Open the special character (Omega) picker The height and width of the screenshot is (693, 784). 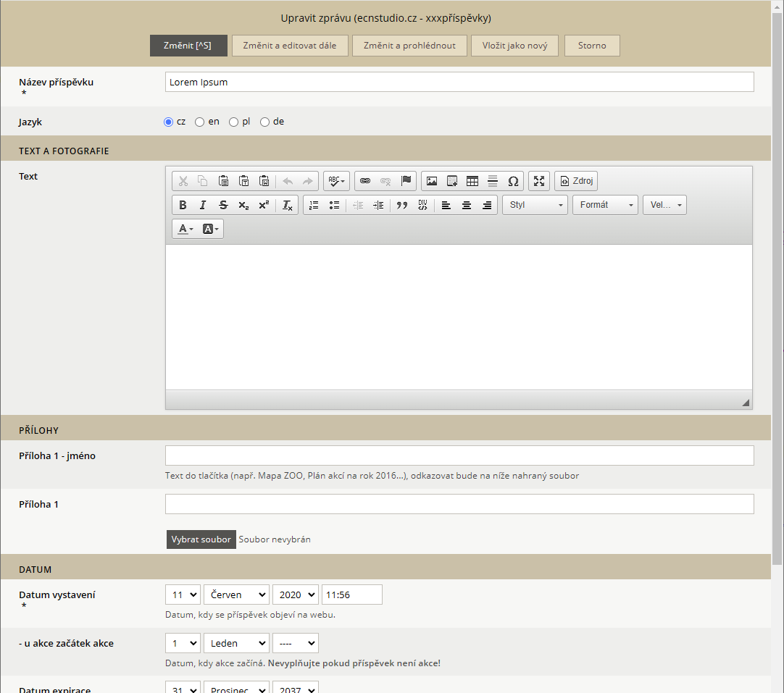[x=513, y=181]
